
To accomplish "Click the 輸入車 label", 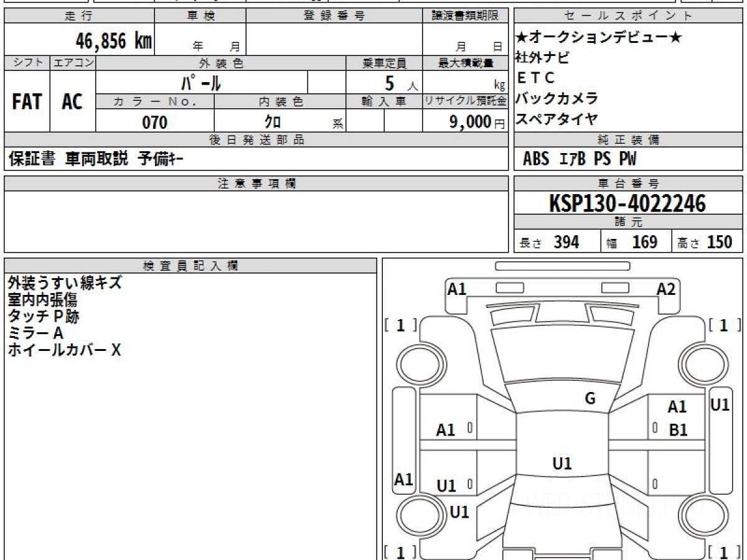I will [384, 101].
